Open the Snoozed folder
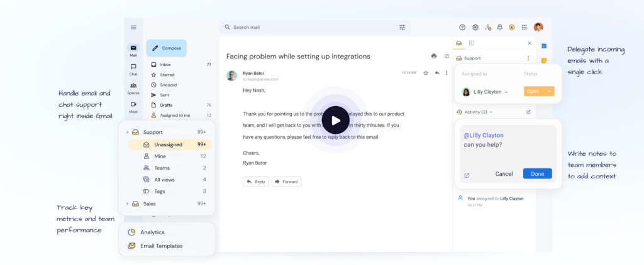This screenshot has height=265, width=644. point(180,85)
